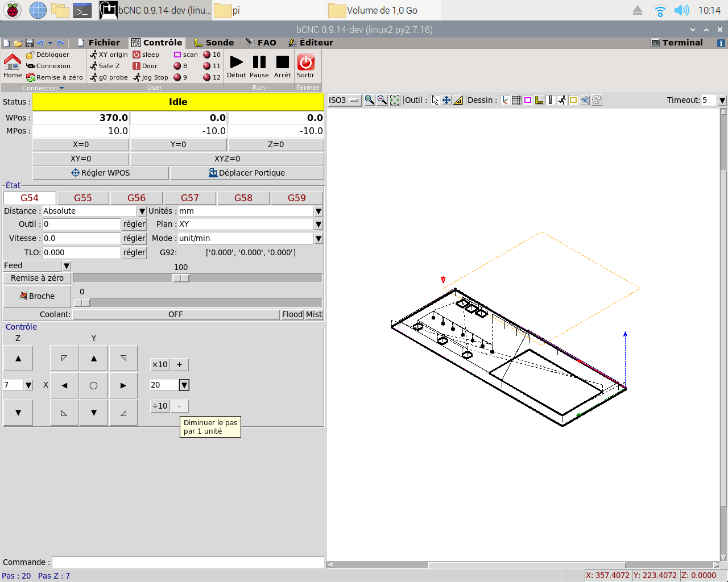Viewport: 728px width, 582px height.
Task: Click the new file icon
Action: click(7, 43)
